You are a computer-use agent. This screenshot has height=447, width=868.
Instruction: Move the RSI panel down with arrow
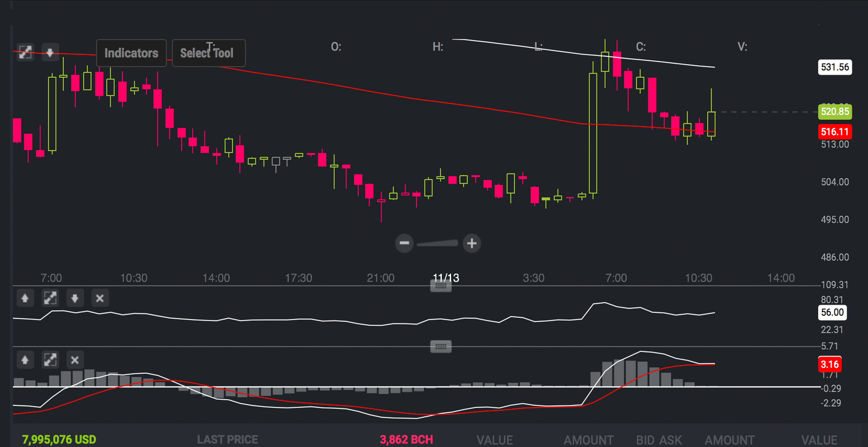click(75, 298)
